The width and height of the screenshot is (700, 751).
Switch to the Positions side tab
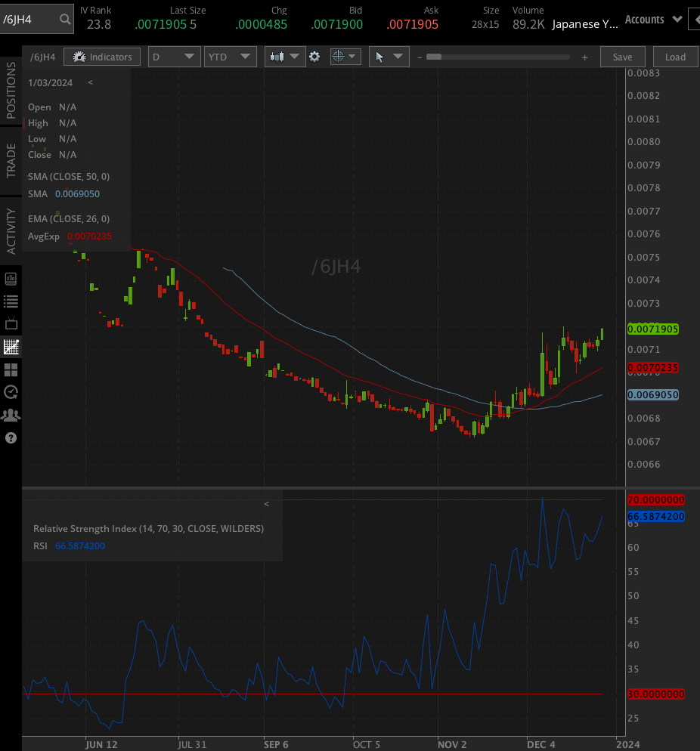pyautogui.click(x=11, y=91)
